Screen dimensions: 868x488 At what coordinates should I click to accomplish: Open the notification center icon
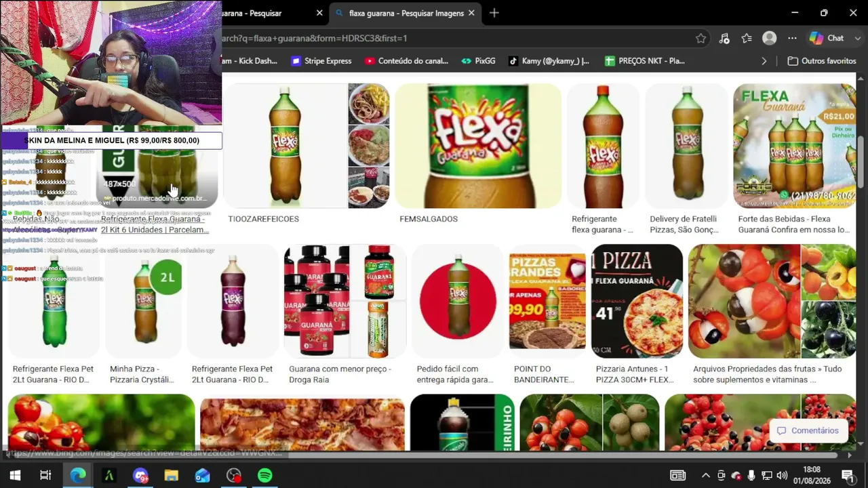[x=848, y=475]
